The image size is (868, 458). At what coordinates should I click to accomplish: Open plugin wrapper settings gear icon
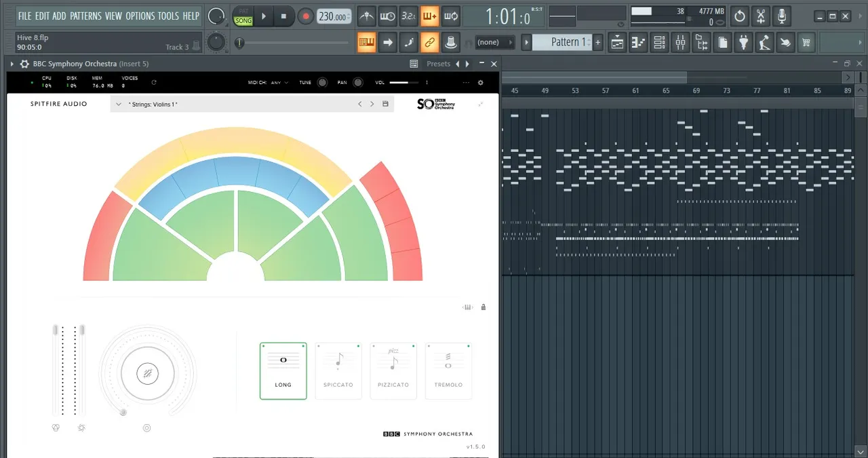(24, 64)
